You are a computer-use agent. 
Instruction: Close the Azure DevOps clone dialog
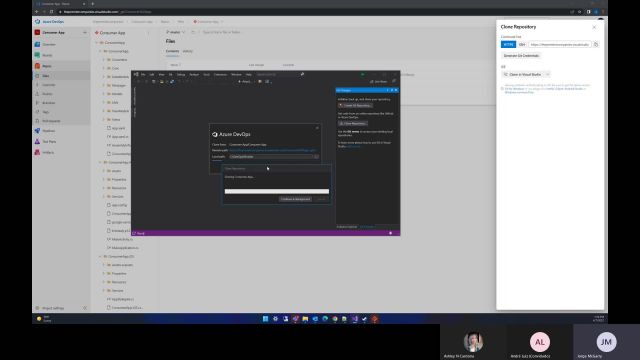click(317, 128)
